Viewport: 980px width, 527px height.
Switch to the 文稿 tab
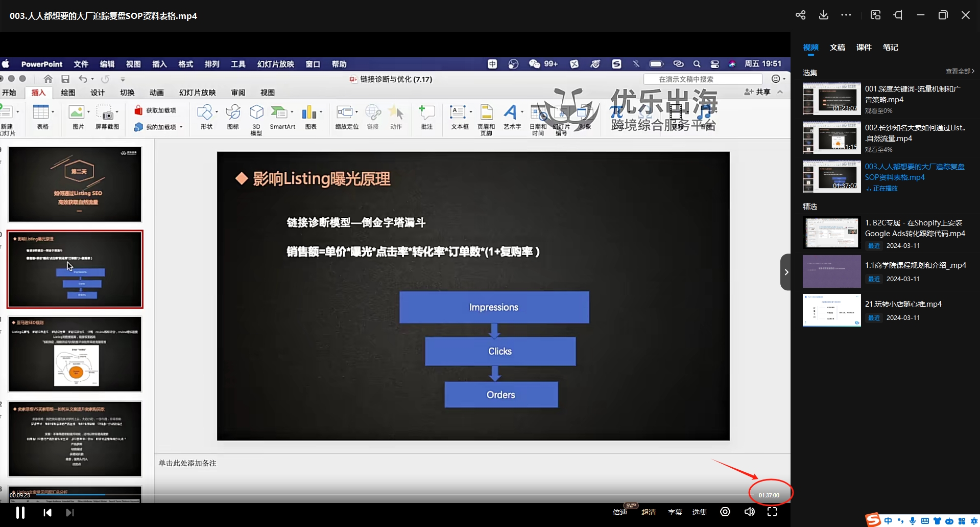(837, 47)
